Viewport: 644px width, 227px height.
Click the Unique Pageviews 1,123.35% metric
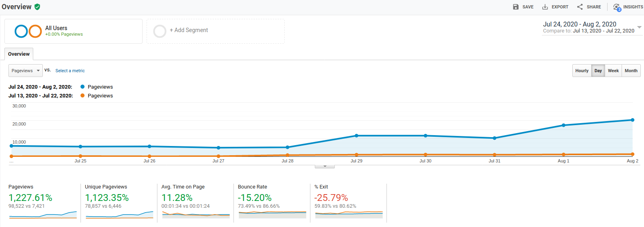[107, 198]
